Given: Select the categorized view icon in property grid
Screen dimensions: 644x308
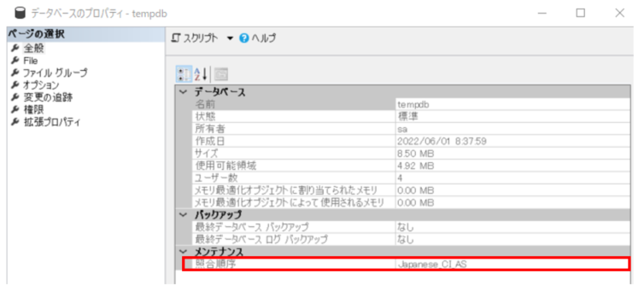Looking at the screenshot, I should [x=184, y=74].
